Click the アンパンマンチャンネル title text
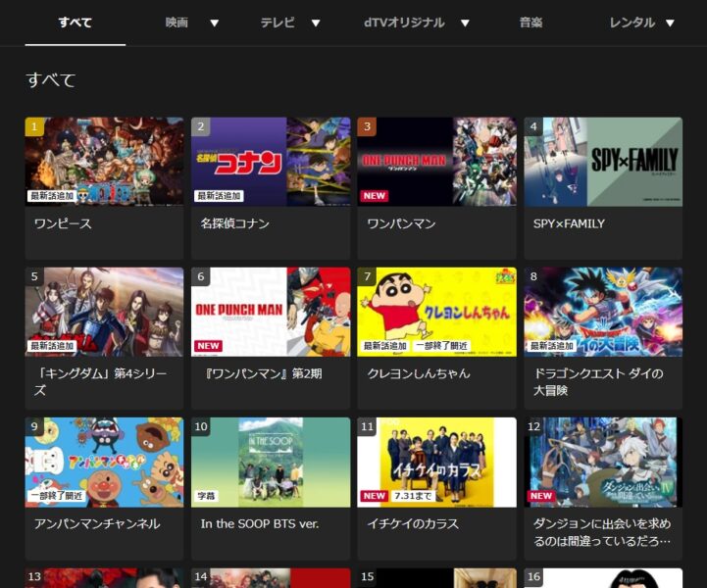Screen dimensions: 707x588 click(97, 523)
